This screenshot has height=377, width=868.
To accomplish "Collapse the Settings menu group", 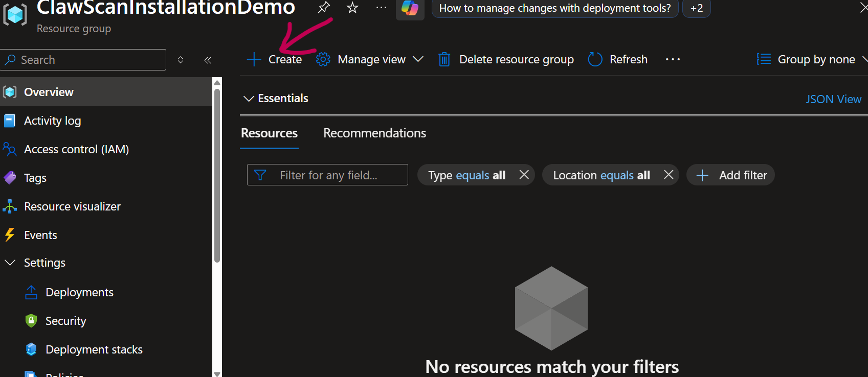I will pyautogui.click(x=10, y=263).
